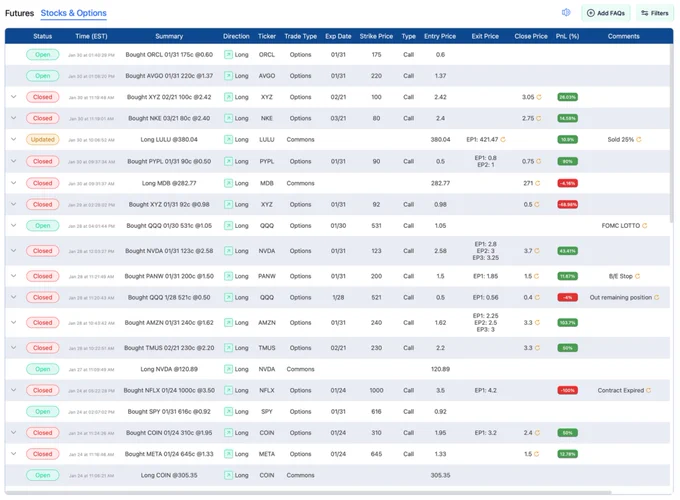Expand the COIN 01/24 310c trade row
This screenshot has width=680, height=500.
click(x=13, y=432)
